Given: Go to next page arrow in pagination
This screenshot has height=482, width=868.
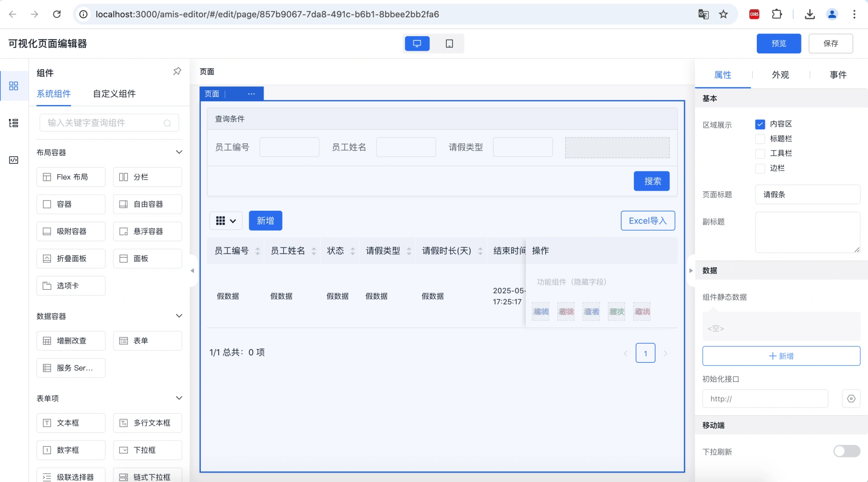Looking at the screenshot, I should pyautogui.click(x=665, y=353).
